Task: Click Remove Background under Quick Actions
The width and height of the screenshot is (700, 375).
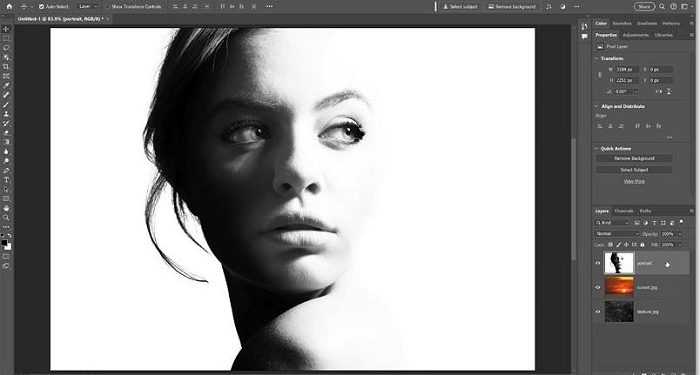Action: (634, 158)
